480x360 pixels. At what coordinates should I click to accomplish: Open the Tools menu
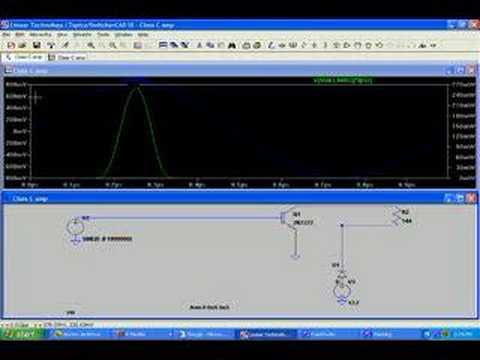pos(103,34)
